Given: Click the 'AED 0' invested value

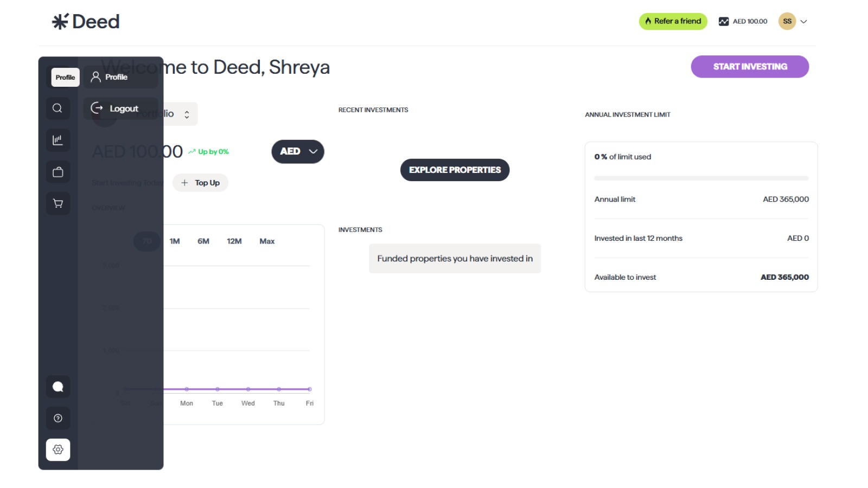Looking at the screenshot, I should (x=798, y=238).
